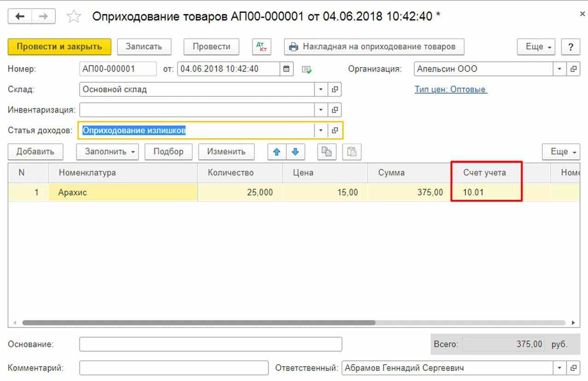Click the Ответственный field Абрамов Геннадий Сергеевич
This screenshot has width=588, height=381.
tap(447, 368)
